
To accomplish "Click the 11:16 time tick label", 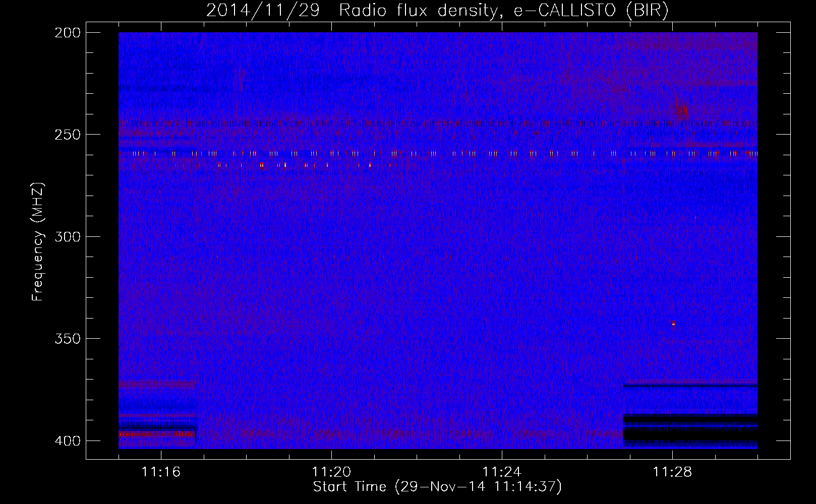I will [x=161, y=472].
